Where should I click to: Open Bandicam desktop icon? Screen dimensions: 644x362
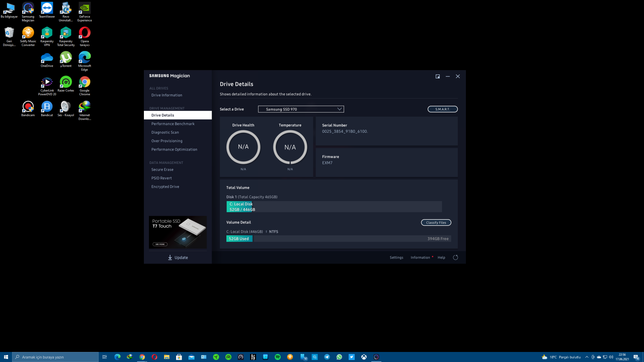(x=28, y=109)
